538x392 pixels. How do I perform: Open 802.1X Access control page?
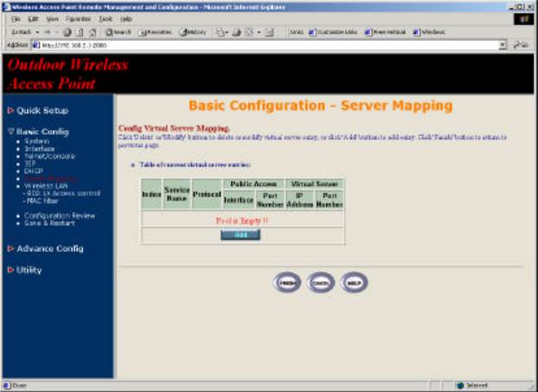(x=63, y=193)
